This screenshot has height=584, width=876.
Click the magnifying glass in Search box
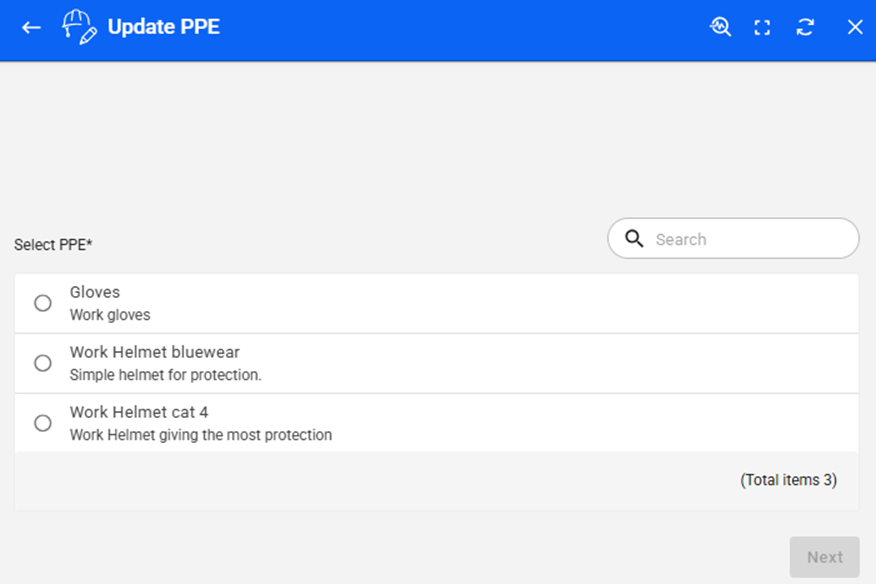coord(634,239)
